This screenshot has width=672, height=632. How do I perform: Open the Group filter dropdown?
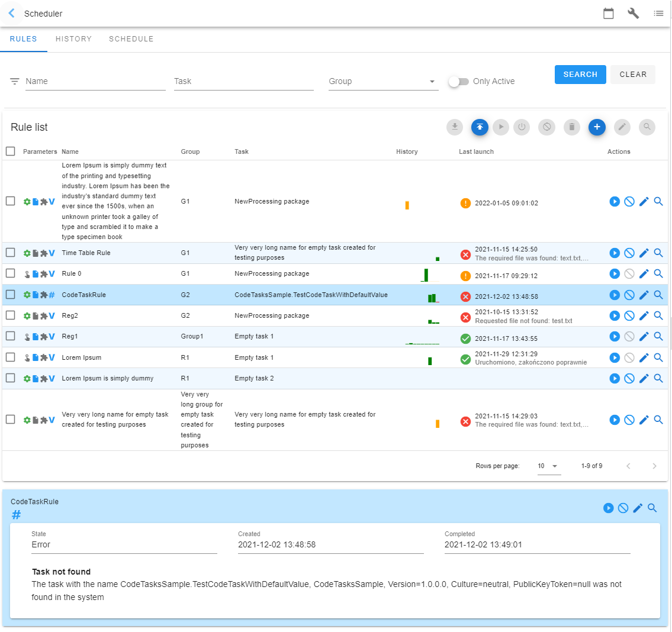click(383, 82)
